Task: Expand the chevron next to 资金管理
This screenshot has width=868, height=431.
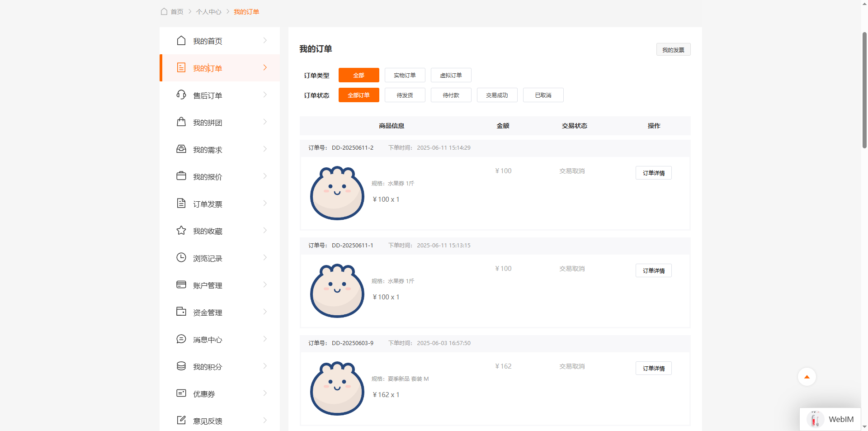Action: click(265, 312)
